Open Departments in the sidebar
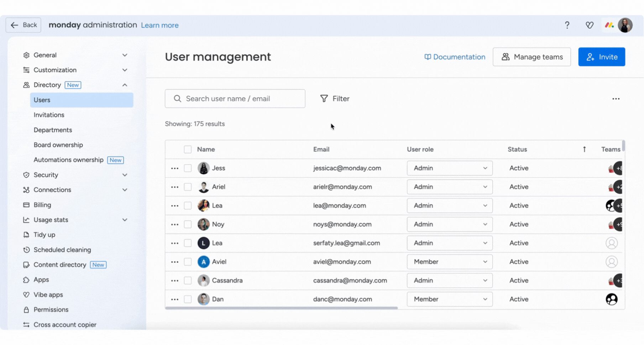 [53, 130]
